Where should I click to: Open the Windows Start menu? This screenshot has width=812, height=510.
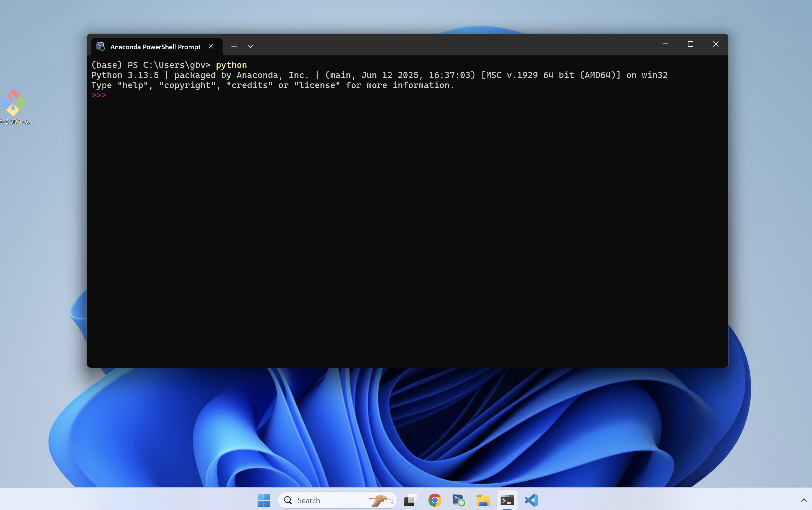264,500
